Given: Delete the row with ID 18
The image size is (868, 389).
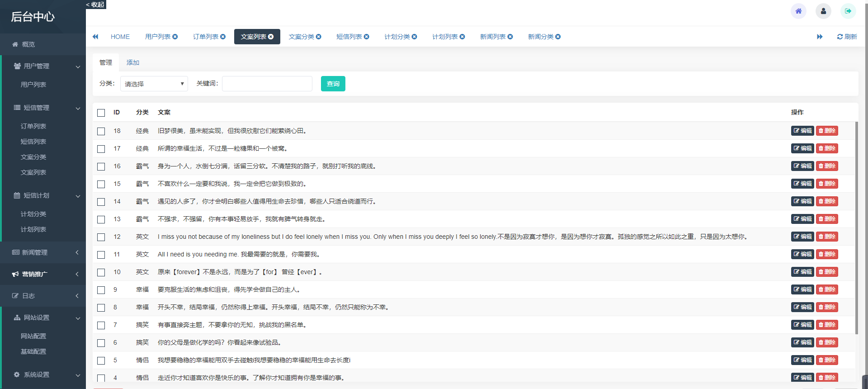Looking at the screenshot, I should [x=827, y=131].
